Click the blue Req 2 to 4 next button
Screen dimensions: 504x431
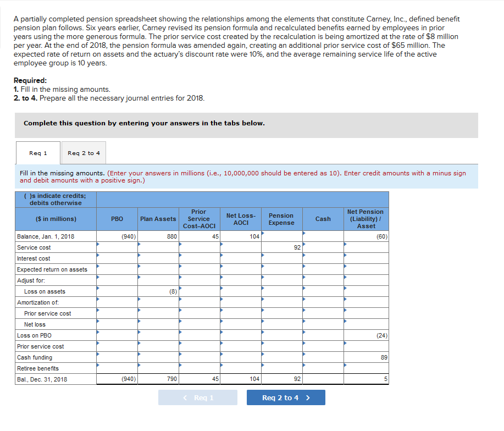pos(286,397)
